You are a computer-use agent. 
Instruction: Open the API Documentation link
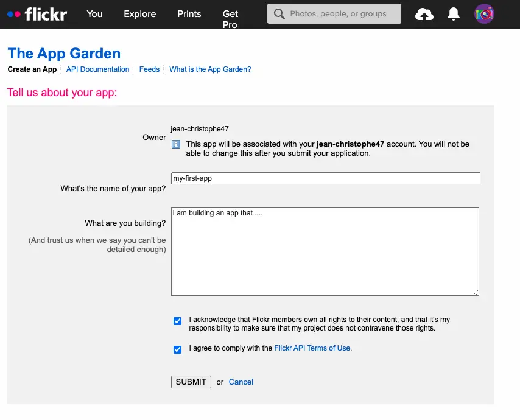98,69
